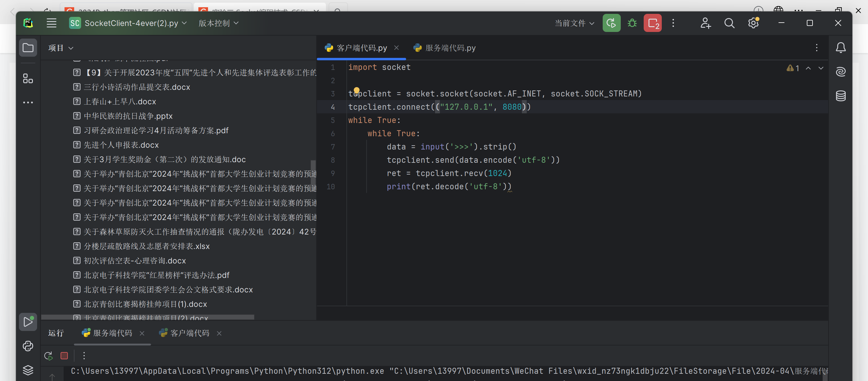Toggle the Run tool window icon
Viewport: 868px width, 381px height.
[28, 322]
